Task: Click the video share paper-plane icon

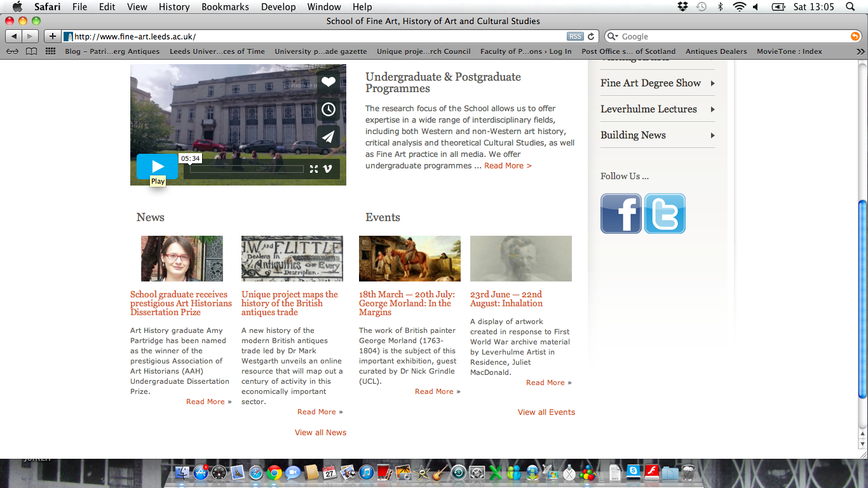Action: click(328, 137)
